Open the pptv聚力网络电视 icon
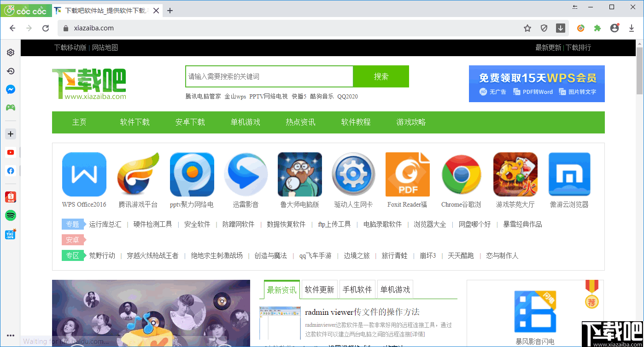This screenshot has height=347, width=644. [x=192, y=174]
